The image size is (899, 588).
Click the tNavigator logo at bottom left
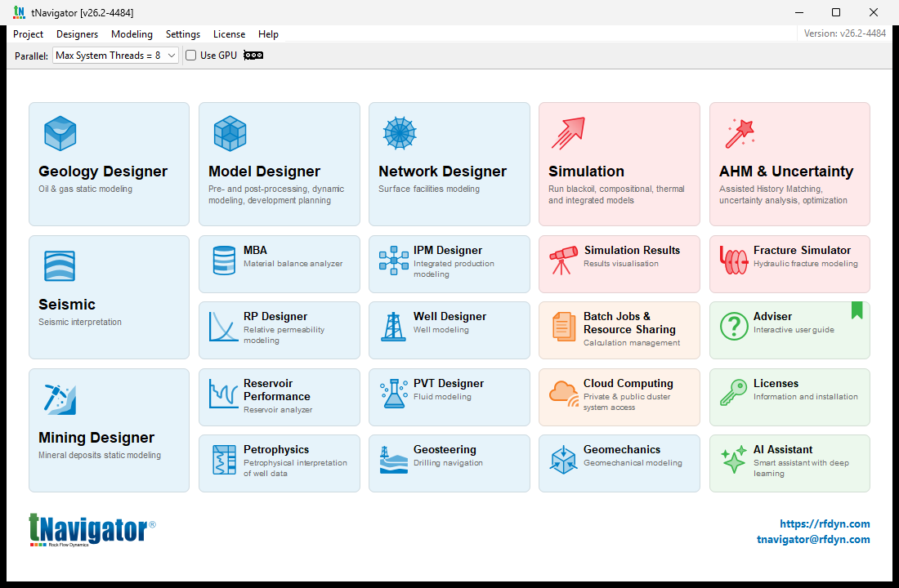pyautogui.click(x=92, y=529)
